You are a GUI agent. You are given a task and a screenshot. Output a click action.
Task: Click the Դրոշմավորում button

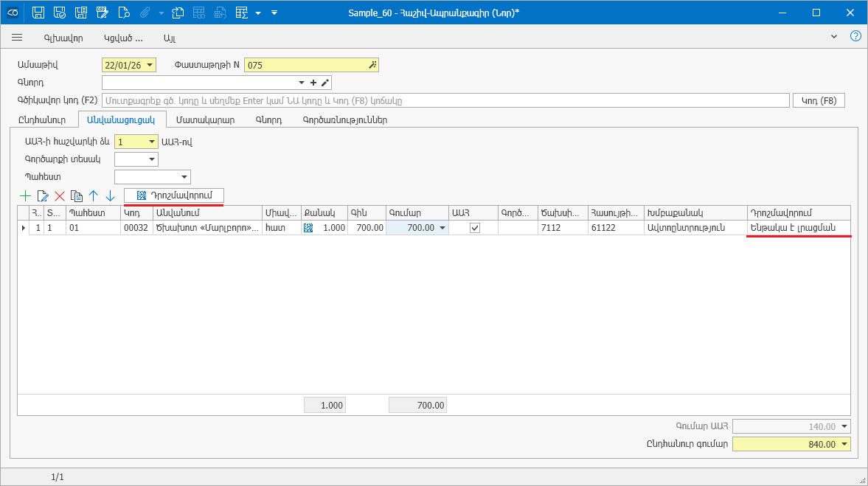tap(174, 195)
